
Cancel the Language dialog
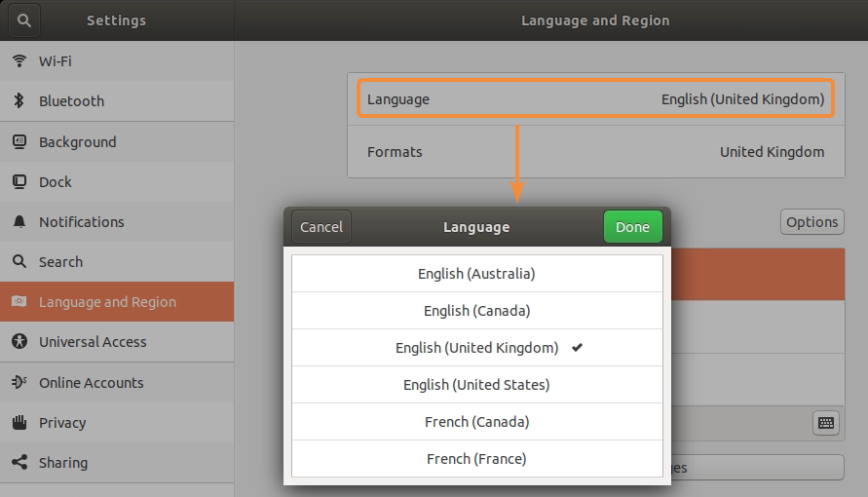click(321, 227)
